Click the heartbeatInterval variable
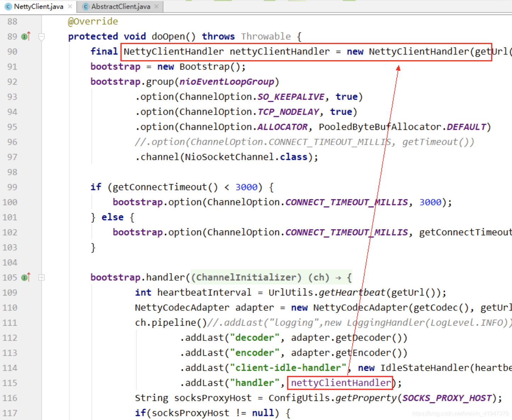 [x=204, y=293]
